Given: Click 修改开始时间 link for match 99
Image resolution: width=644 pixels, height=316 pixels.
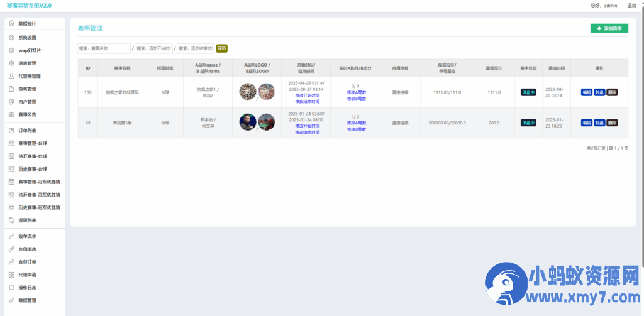Looking at the screenshot, I should pos(307,126).
